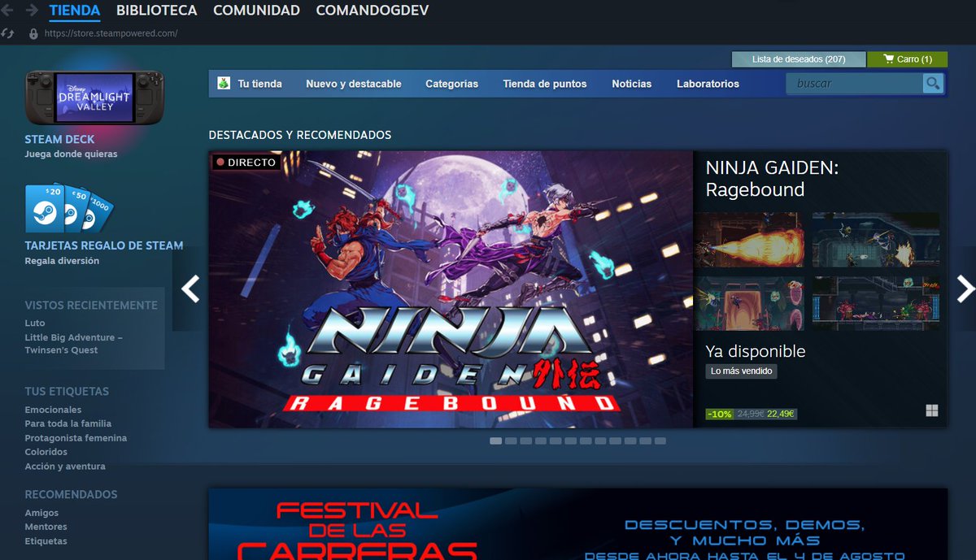976x560 pixels.
Task: Open the Nuevo y destacable menu
Action: (354, 84)
